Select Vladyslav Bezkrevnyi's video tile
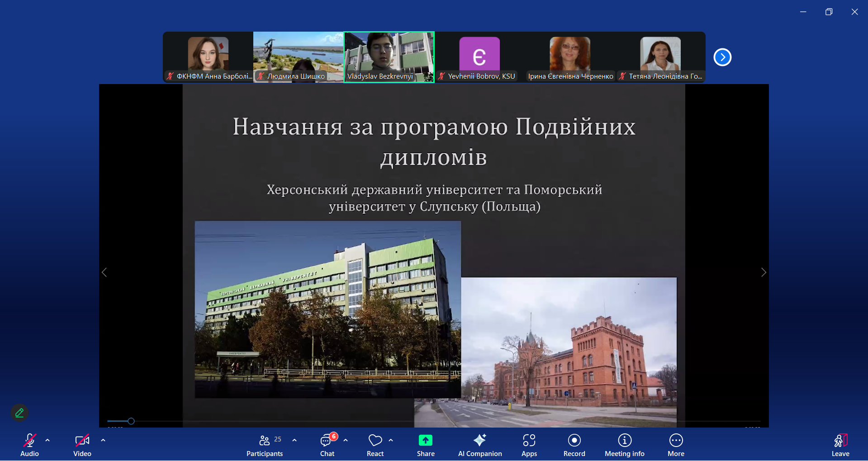 [x=389, y=57]
